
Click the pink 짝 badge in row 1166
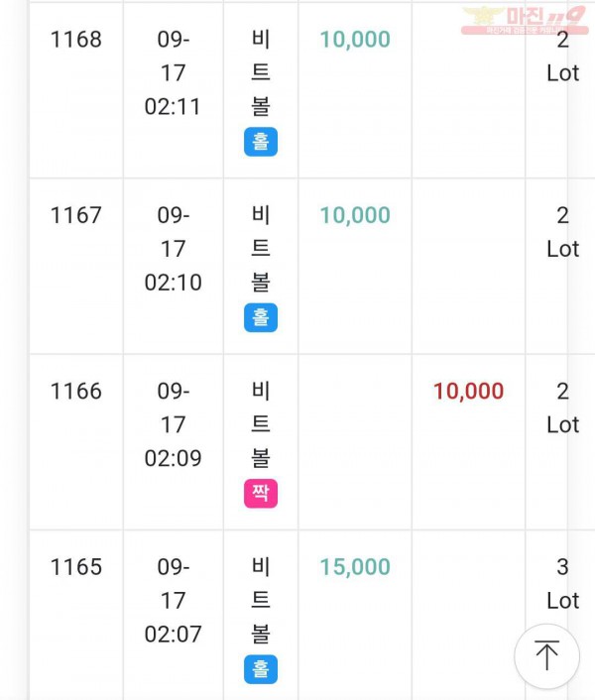click(x=261, y=494)
